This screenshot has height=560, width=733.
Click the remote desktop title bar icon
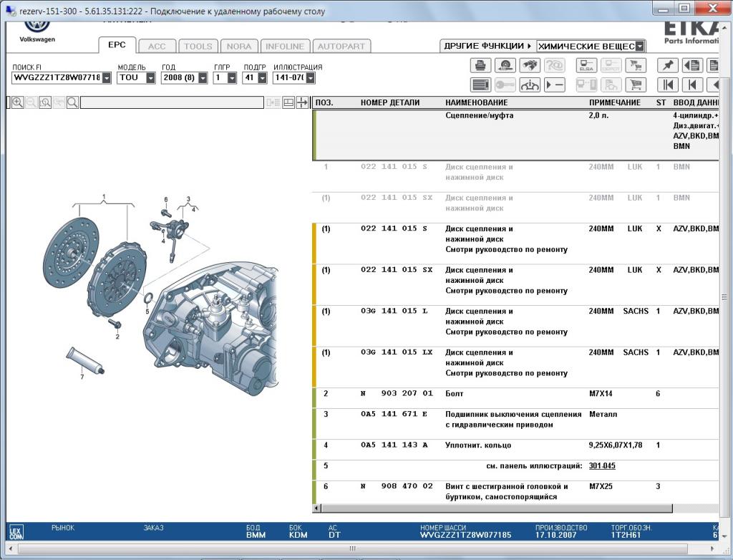tap(10, 10)
